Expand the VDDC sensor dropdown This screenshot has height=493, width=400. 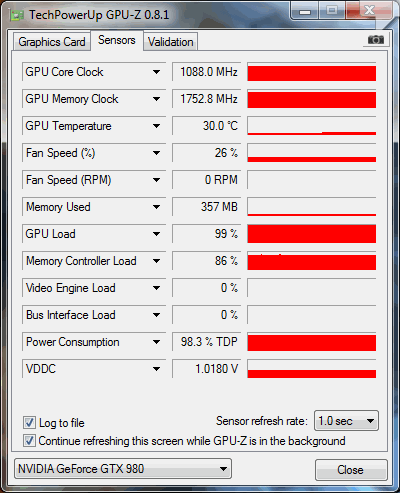coord(156,369)
